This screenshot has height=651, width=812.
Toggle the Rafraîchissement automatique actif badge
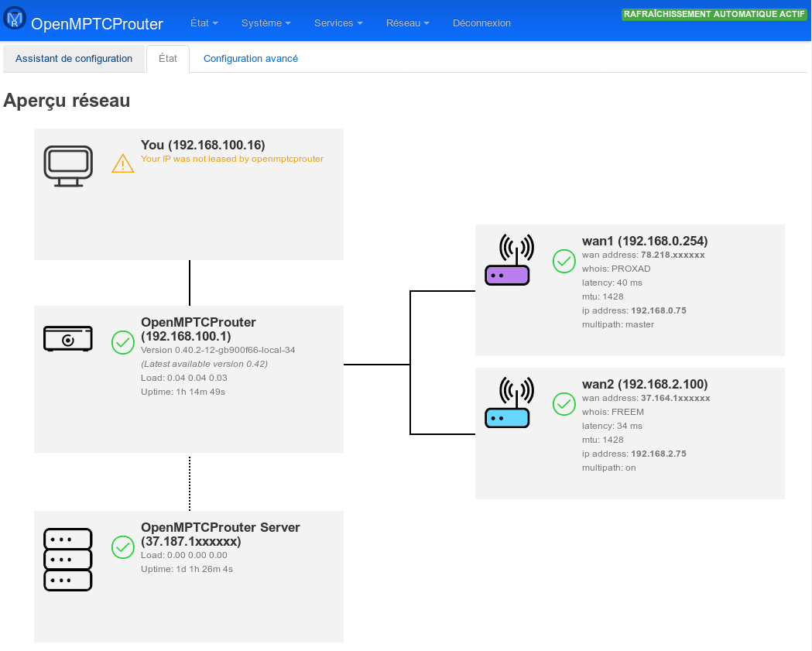click(714, 14)
